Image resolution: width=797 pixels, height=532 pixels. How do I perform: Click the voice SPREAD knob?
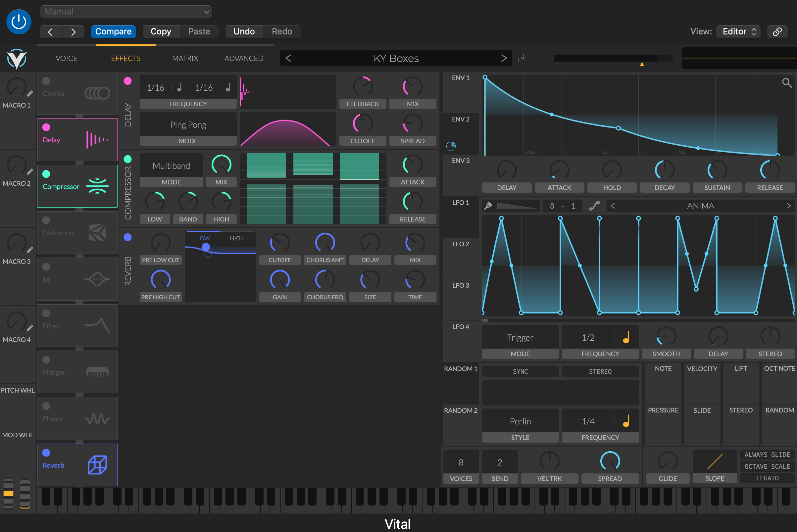[610, 461]
